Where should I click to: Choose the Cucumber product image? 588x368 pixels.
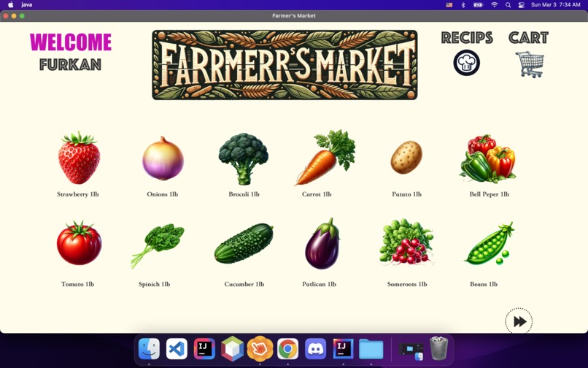click(x=244, y=243)
